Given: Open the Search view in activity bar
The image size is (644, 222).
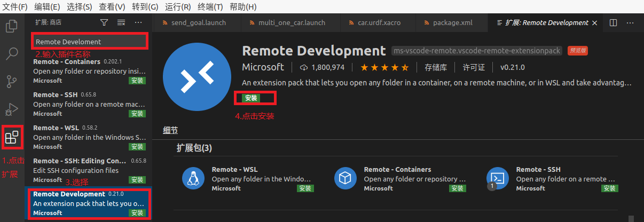Looking at the screenshot, I should pos(12,53).
